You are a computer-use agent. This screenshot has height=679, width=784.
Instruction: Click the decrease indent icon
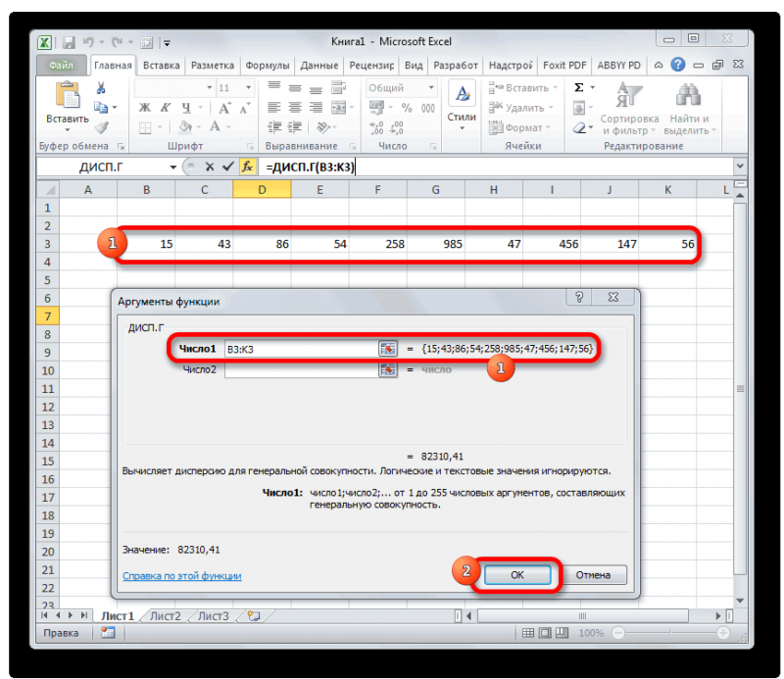tap(274, 127)
